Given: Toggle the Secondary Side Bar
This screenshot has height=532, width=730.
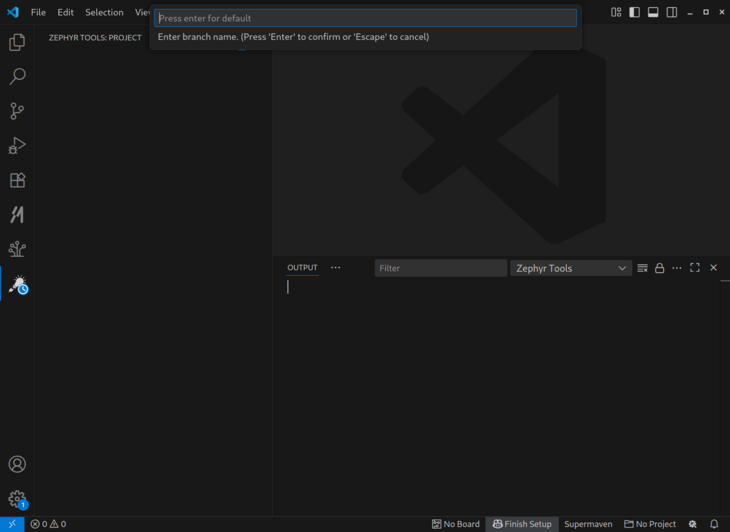Looking at the screenshot, I should (672, 12).
